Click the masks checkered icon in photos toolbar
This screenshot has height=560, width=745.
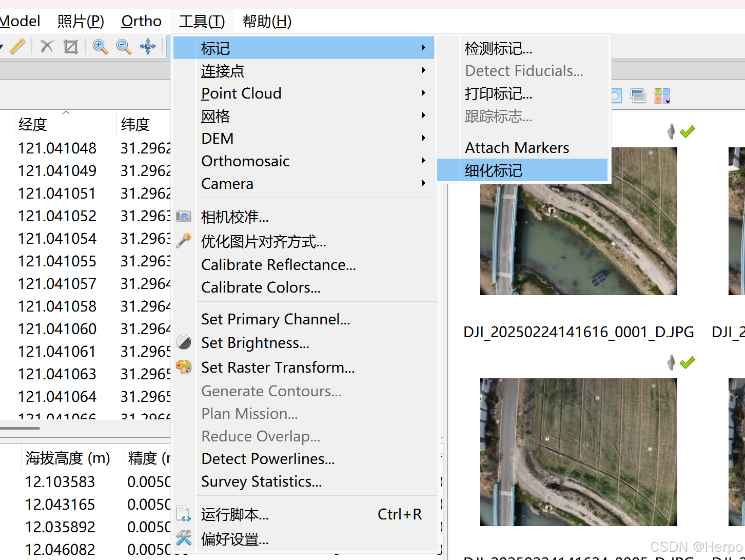pyautogui.click(x=616, y=95)
